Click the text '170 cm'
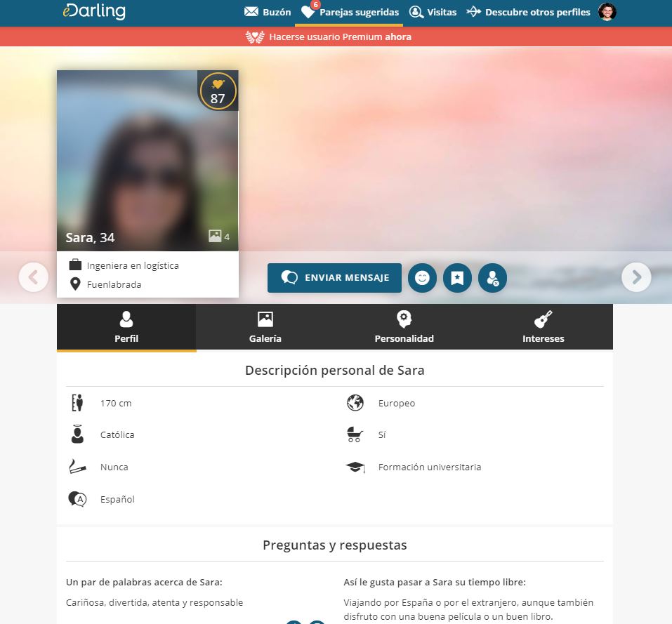The height and width of the screenshot is (624, 672). 116,404
